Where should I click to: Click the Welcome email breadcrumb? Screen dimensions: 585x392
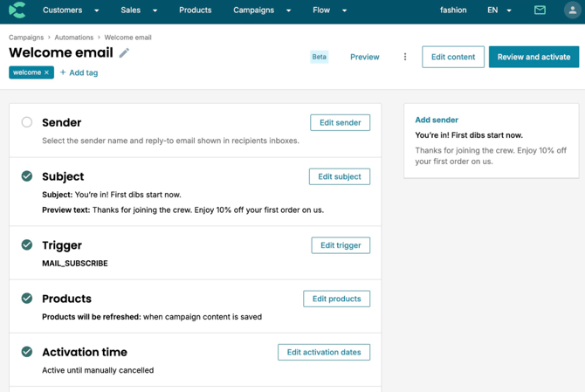coord(127,38)
